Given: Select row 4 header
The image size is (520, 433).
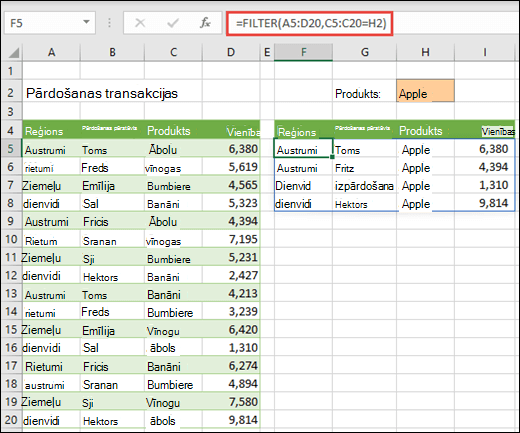Looking at the screenshot, I should (11, 130).
